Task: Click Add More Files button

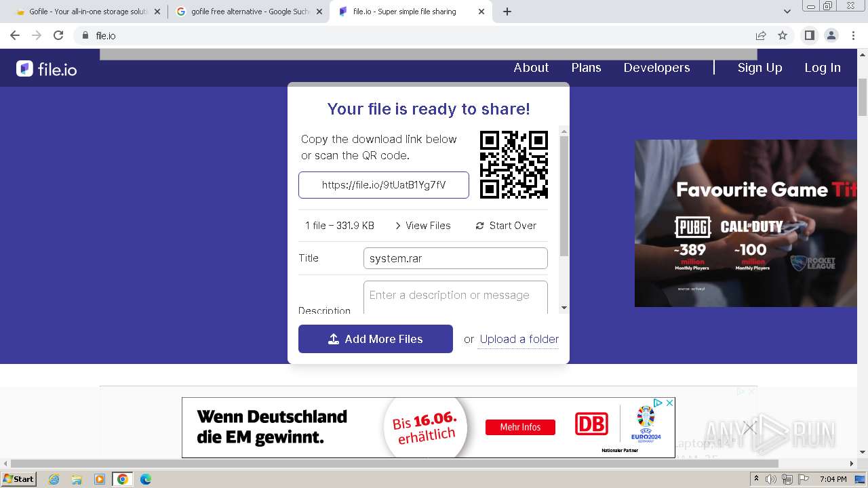Action: click(376, 339)
